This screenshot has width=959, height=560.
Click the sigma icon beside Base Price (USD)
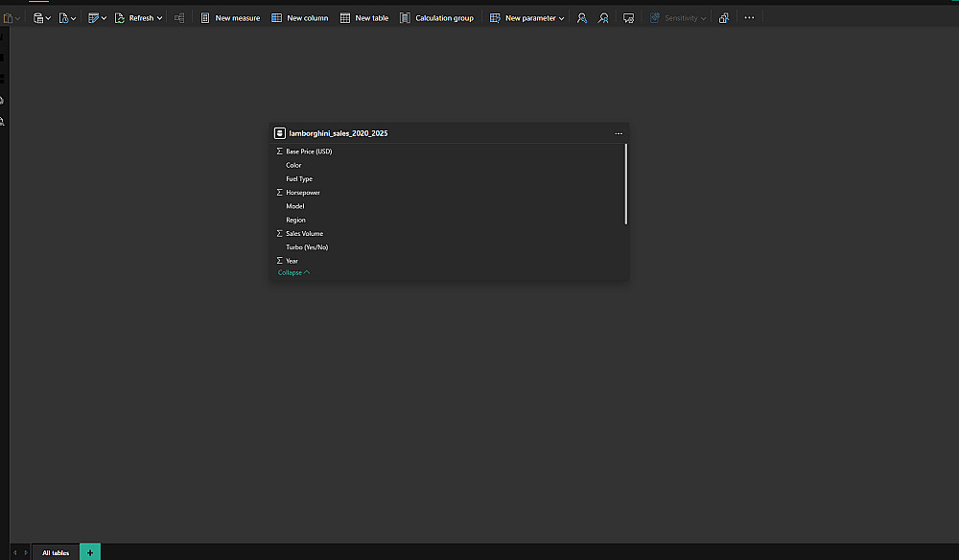(x=279, y=151)
